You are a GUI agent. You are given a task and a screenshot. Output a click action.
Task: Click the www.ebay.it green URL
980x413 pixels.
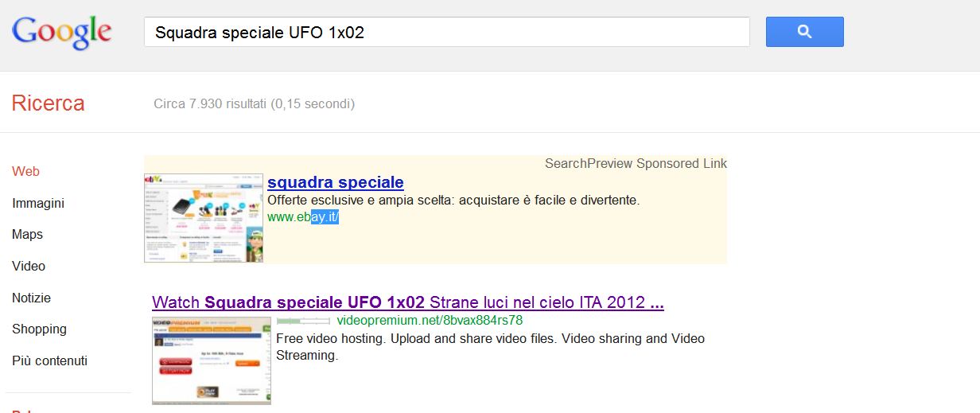click(x=303, y=216)
